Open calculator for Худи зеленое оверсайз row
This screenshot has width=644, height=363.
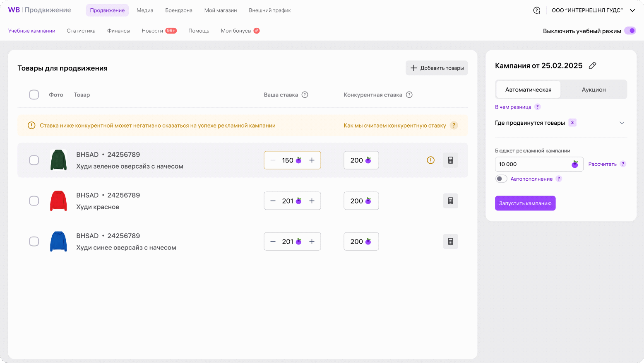[x=450, y=160]
